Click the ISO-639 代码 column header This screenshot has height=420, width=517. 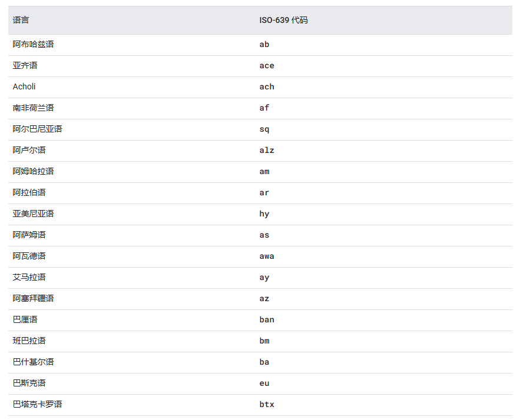283,20
